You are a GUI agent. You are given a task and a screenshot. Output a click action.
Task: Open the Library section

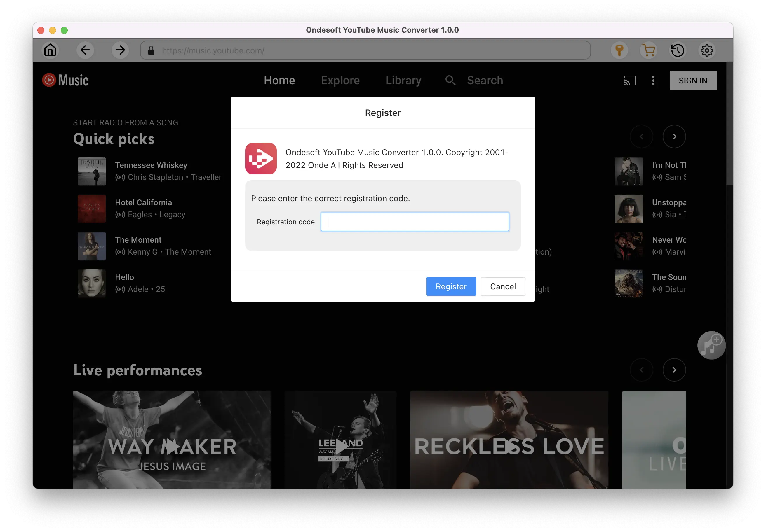[x=403, y=80]
